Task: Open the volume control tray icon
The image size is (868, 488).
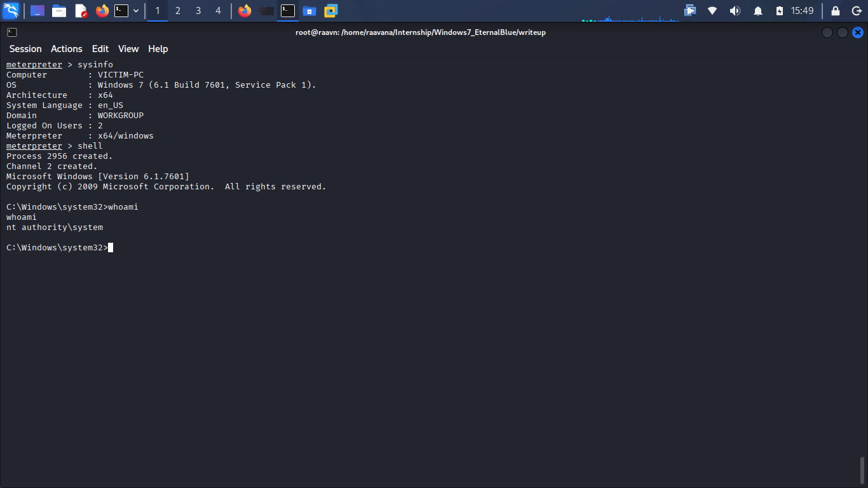Action: coord(735,11)
